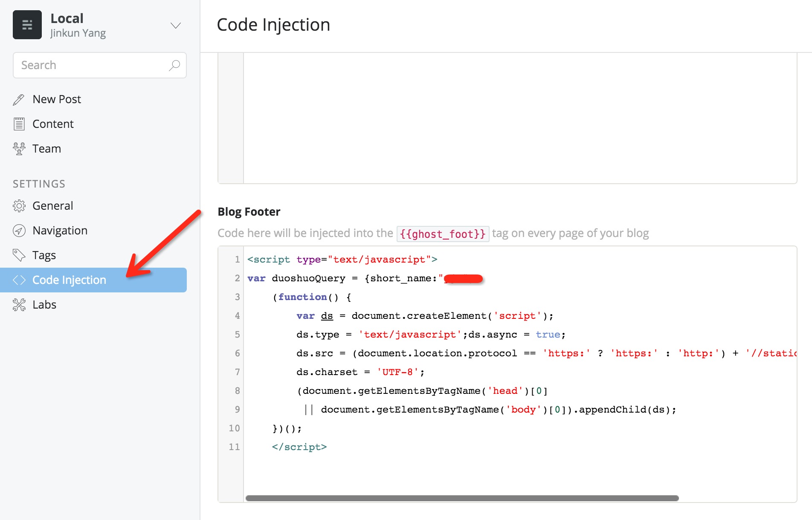
Task: Click the New Post pencil icon
Action: [19, 100]
